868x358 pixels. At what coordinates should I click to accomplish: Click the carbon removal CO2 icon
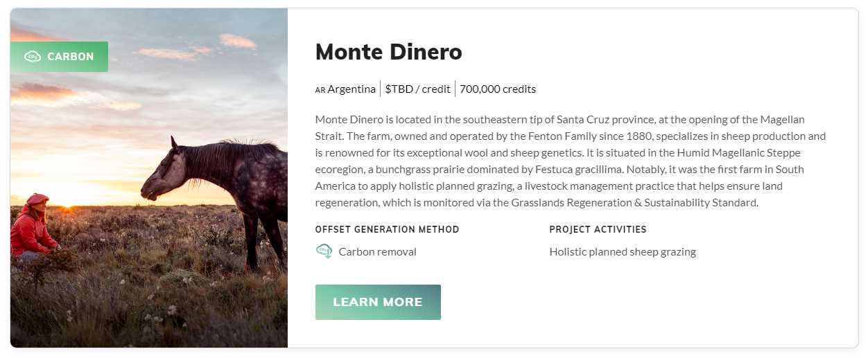(x=324, y=251)
